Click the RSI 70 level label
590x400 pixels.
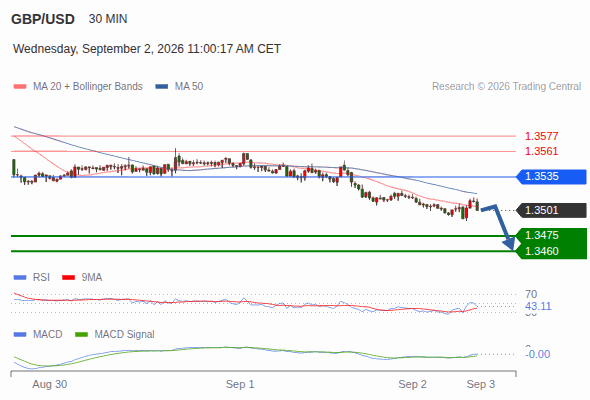click(x=531, y=294)
